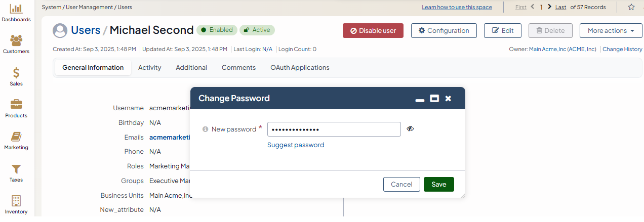Open the Dashboards sidebar icon
Screen dimensions: 644x222
(16, 9)
